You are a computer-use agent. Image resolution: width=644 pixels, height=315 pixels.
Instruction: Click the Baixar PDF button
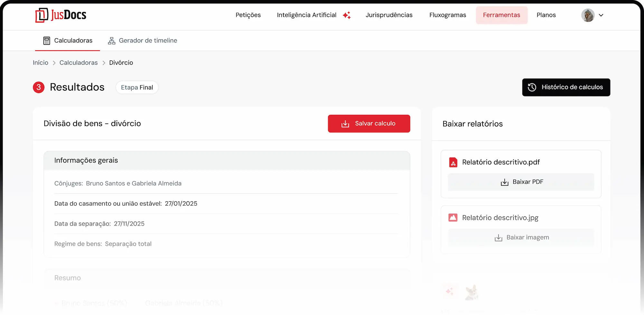click(521, 182)
